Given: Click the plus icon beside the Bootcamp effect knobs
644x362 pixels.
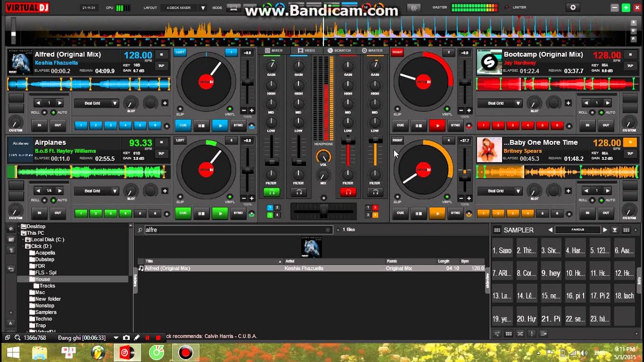Looking at the screenshot, I should (568, 103).
